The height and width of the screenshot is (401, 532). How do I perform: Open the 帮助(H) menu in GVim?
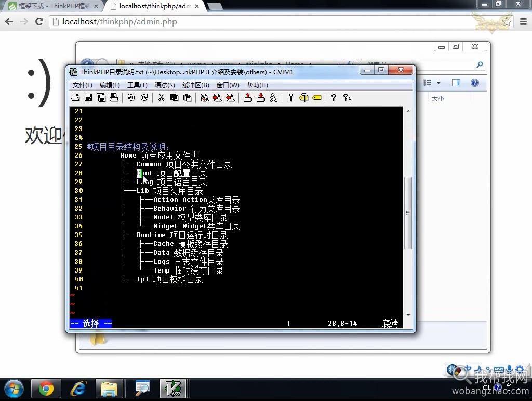(x=257, y=85)
